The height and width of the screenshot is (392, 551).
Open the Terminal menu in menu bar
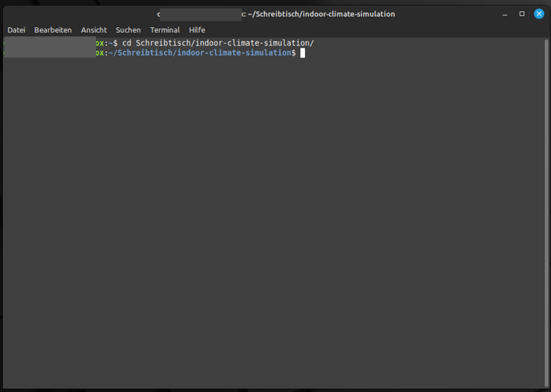[x=165, y=30]
